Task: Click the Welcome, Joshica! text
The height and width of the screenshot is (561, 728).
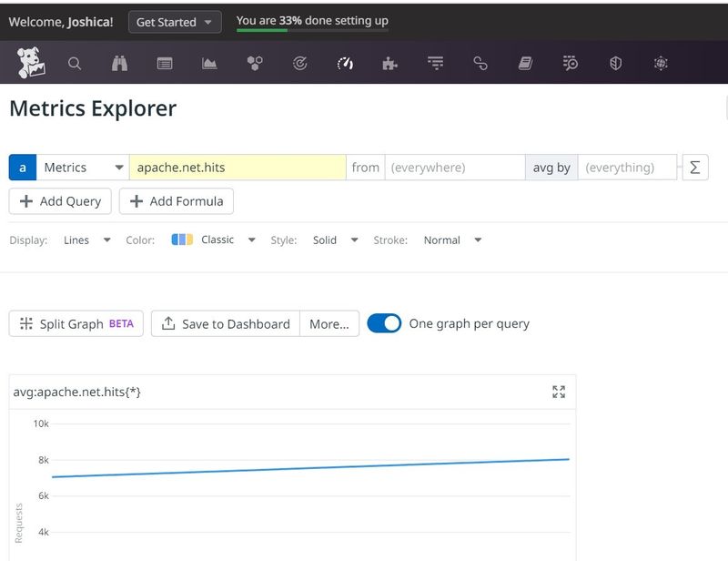Action: point(61,22)
